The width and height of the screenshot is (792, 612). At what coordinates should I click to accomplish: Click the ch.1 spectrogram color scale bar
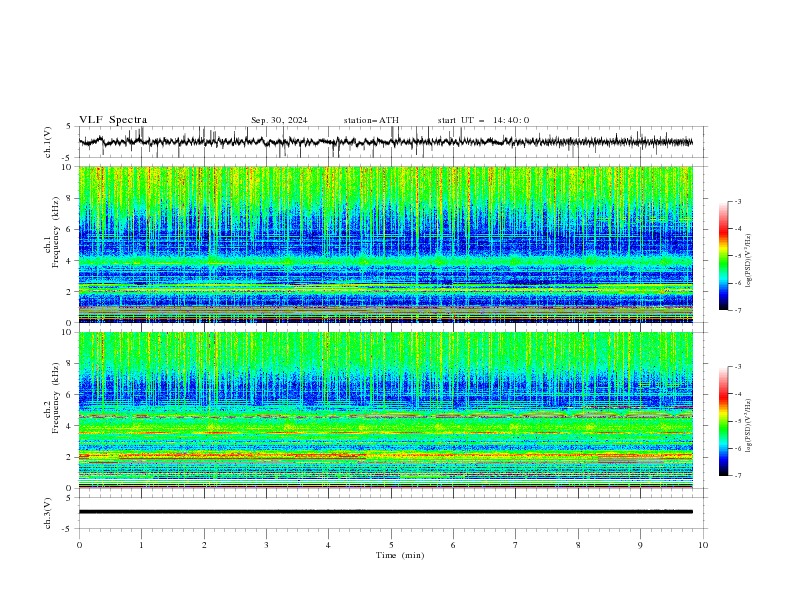723,256
